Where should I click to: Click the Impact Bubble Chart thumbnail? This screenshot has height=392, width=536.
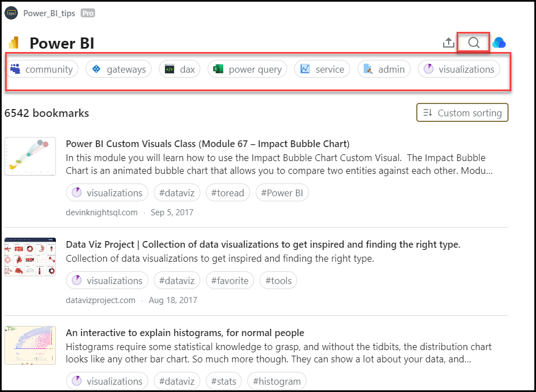tap(30, 156)
